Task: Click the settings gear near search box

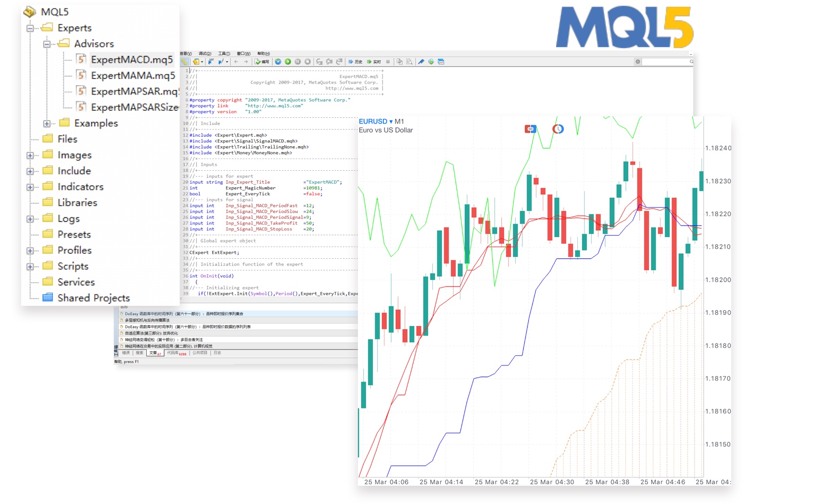Action: pos(638,62)
